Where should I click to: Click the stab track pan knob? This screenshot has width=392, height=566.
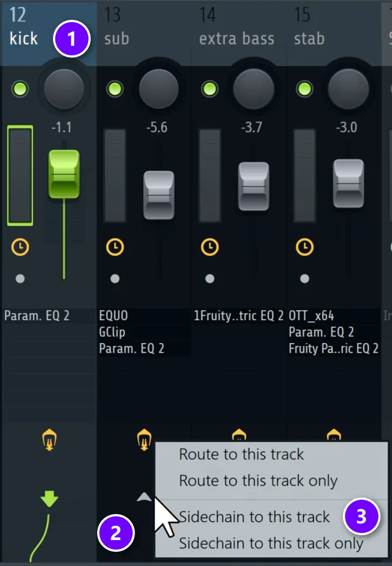[x=349, y=89]
